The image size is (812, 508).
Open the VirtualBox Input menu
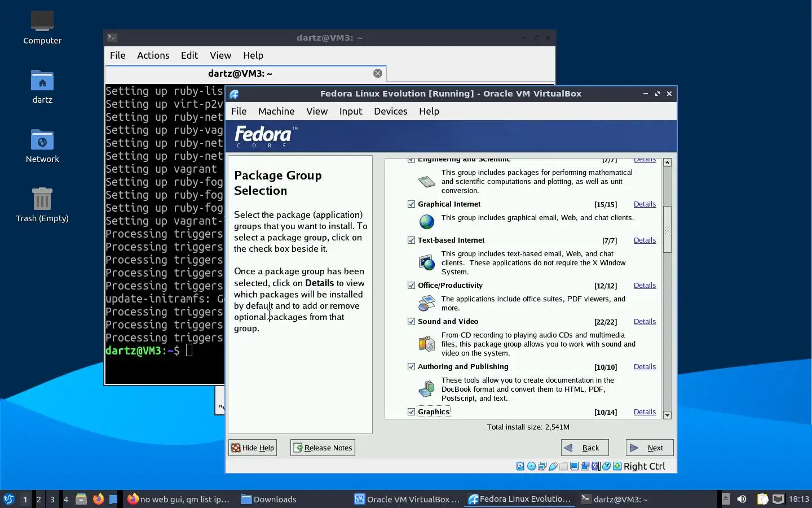tap(351, 111)
